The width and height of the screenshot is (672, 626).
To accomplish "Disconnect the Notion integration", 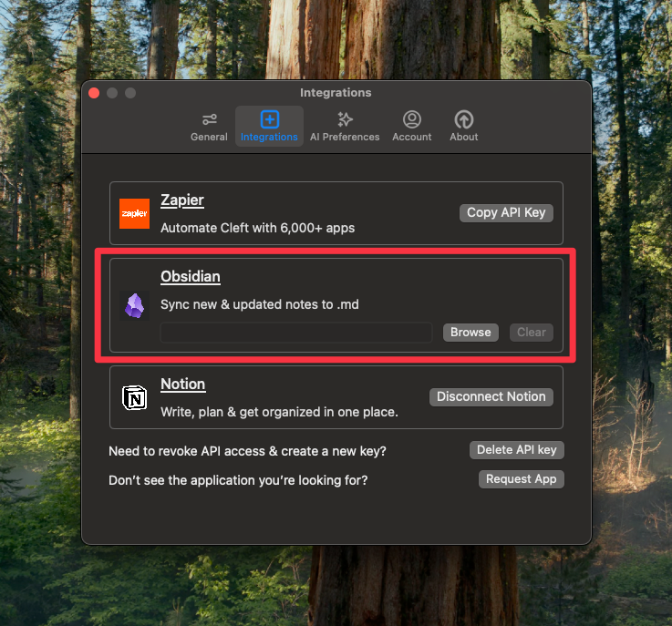I will pyautogui.click(x=491, y=397).
